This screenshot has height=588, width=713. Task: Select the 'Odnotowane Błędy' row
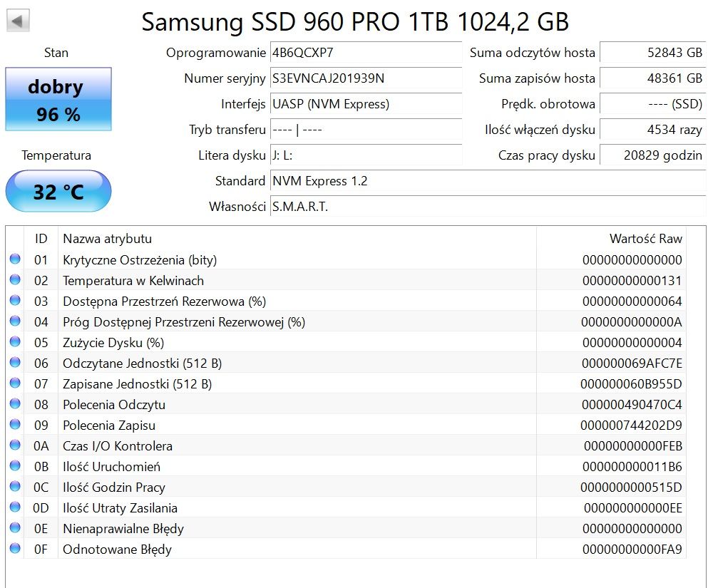346,549
